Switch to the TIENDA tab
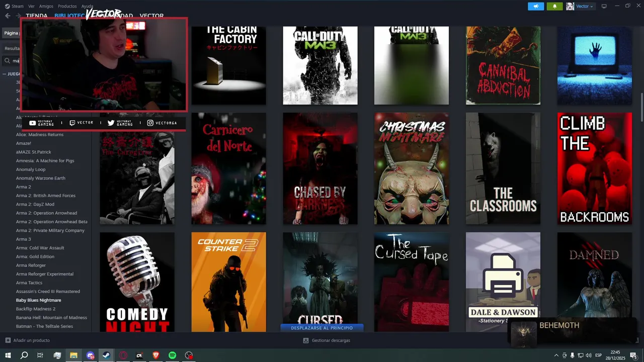Viewport: 644px width, 362px height. click(37, 16)
